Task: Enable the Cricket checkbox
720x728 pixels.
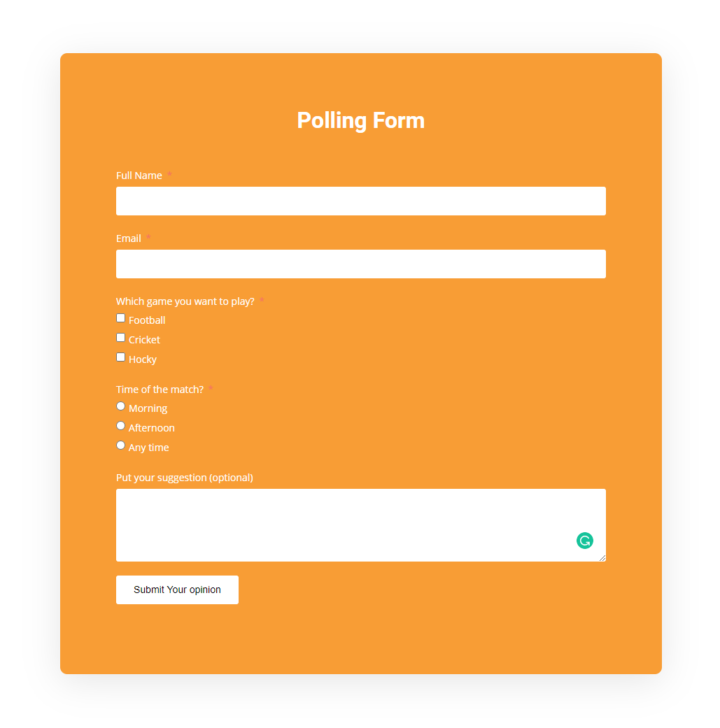Action: coord(121,338)
